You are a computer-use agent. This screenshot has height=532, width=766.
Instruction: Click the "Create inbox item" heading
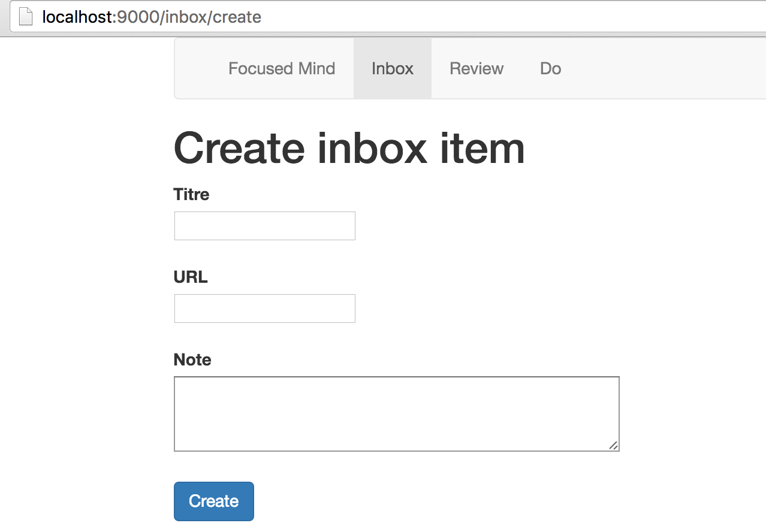[349, 148]
